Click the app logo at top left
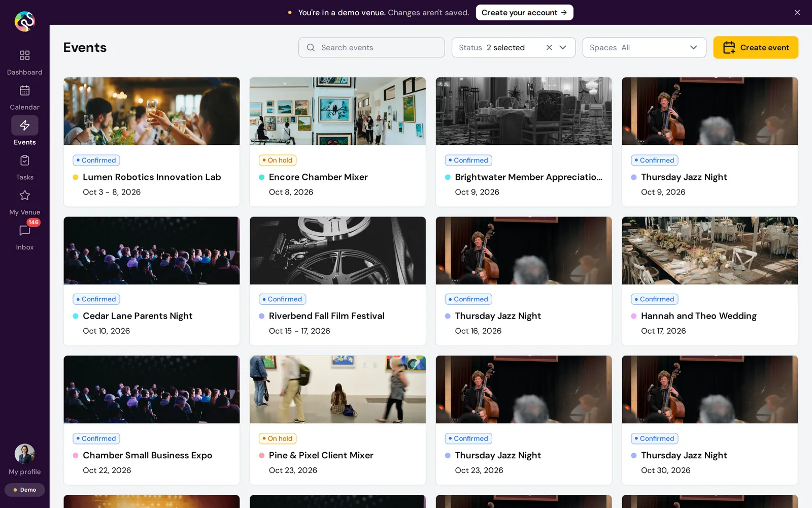The image size is (812, 508). (x=24, y=21)
